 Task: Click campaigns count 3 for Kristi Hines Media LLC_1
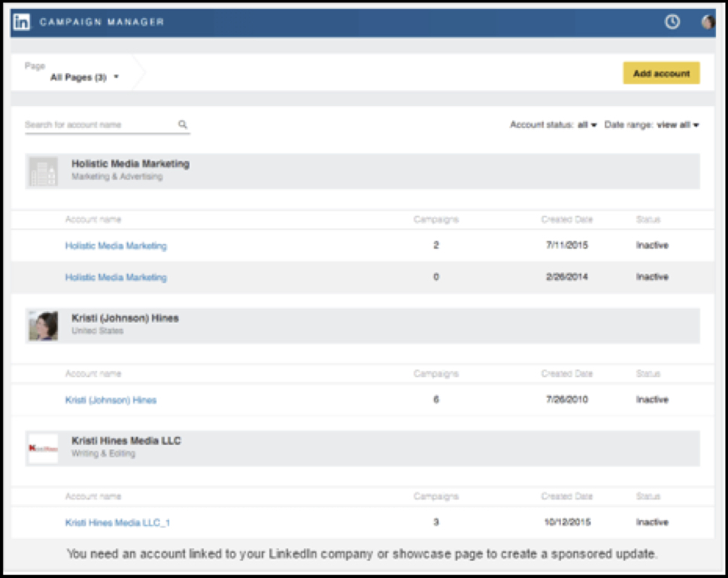point(436,522)
